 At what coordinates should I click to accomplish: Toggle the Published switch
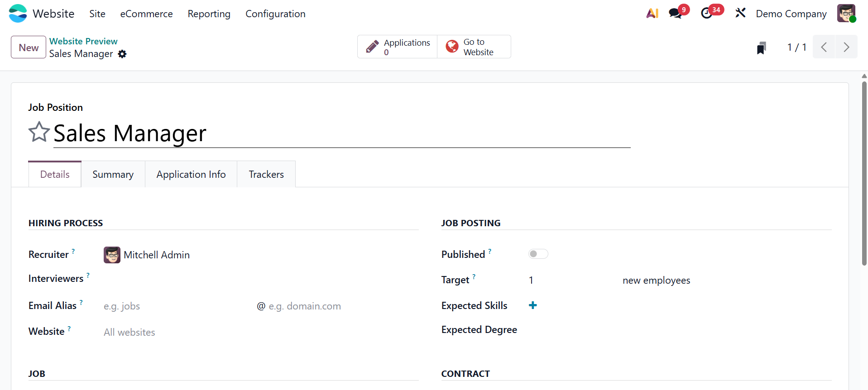coord(538,254)
